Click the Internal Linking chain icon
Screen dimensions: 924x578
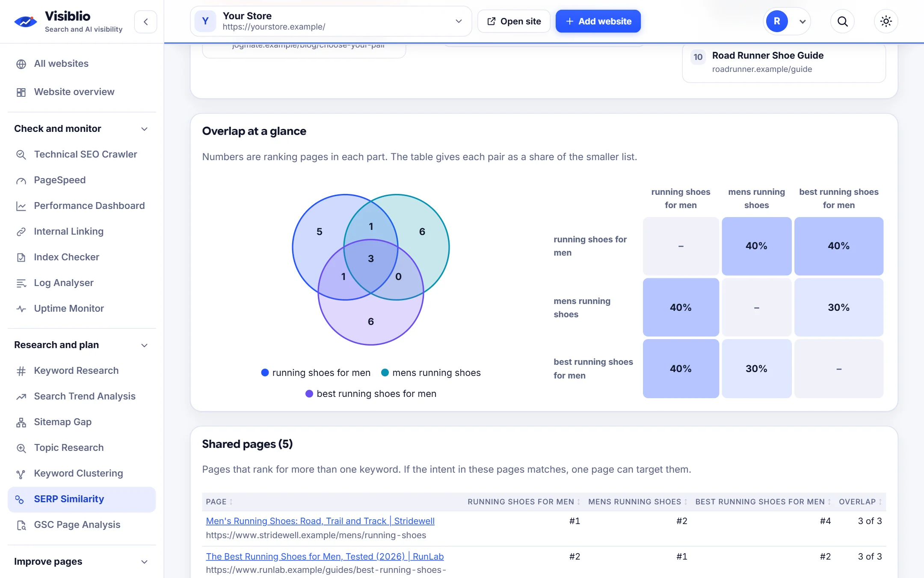click(x=21, y=232)
